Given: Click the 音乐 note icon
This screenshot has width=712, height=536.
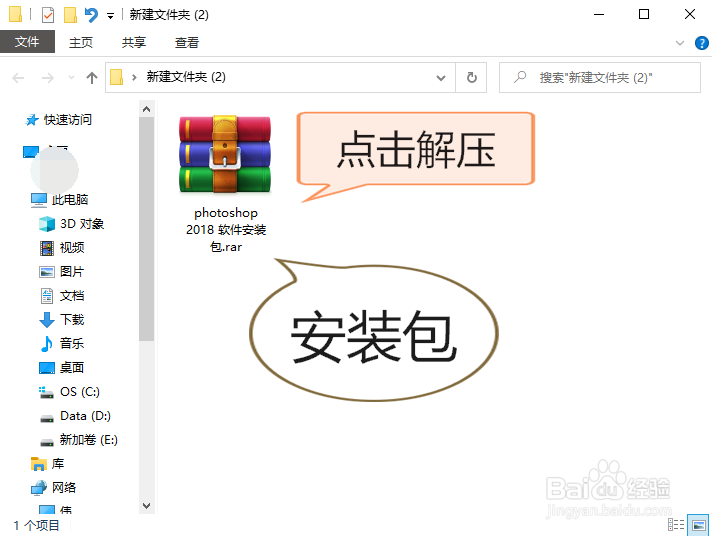Looking at the screenshot, I should pos(46,344).
